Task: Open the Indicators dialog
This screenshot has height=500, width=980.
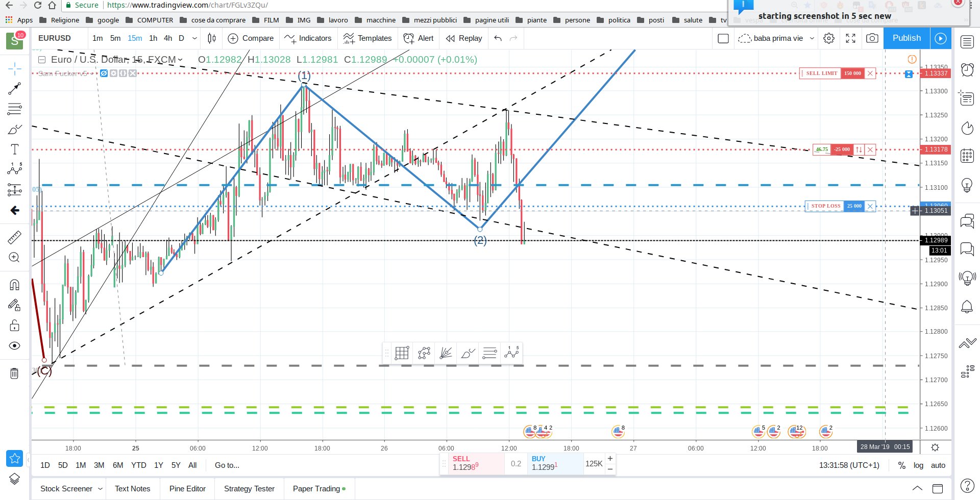Action: (308, 38)
